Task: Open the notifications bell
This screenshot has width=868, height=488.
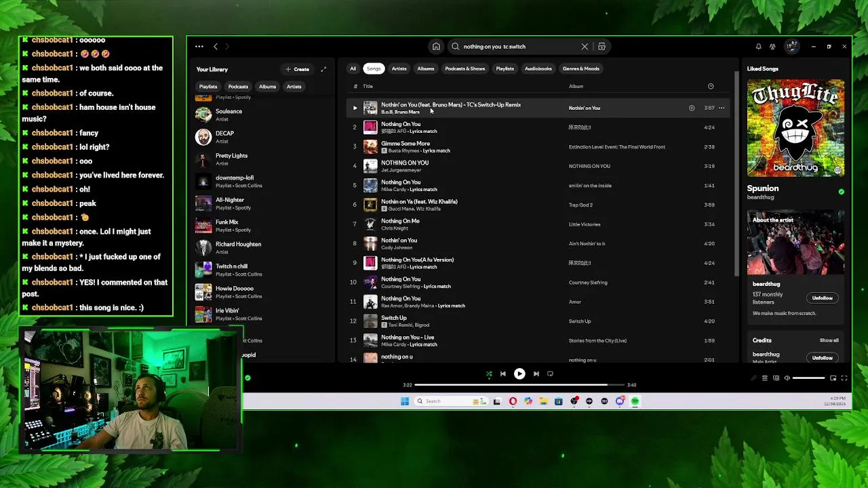Action: (x=758, y=47)
